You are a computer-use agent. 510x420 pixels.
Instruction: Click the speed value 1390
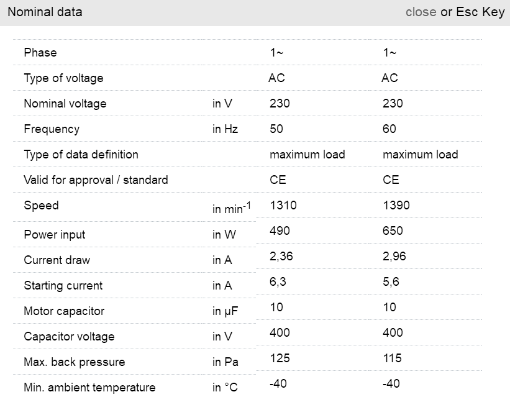pyautogui.click(x=396, y=206)
